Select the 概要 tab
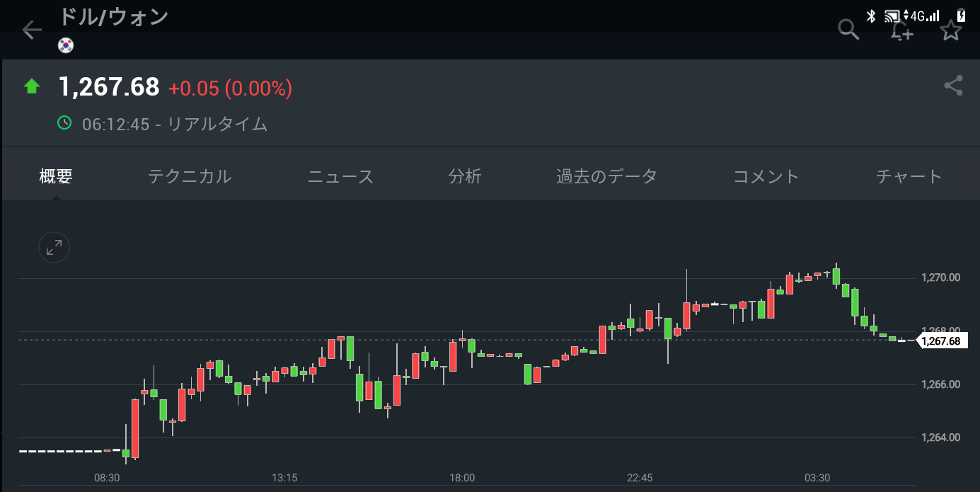 (x=56, y=176)
